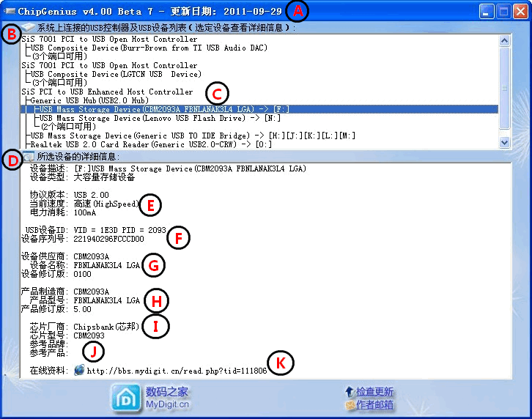Close the ChipGenius window
Viewport: 532px width, 419px height.
[x=520, y=12]
